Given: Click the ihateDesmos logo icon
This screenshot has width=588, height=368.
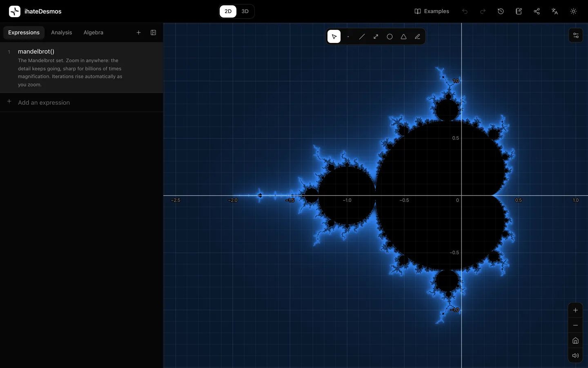Looking at the screenshot, I should pyautogui.click(x=15, y=11).
